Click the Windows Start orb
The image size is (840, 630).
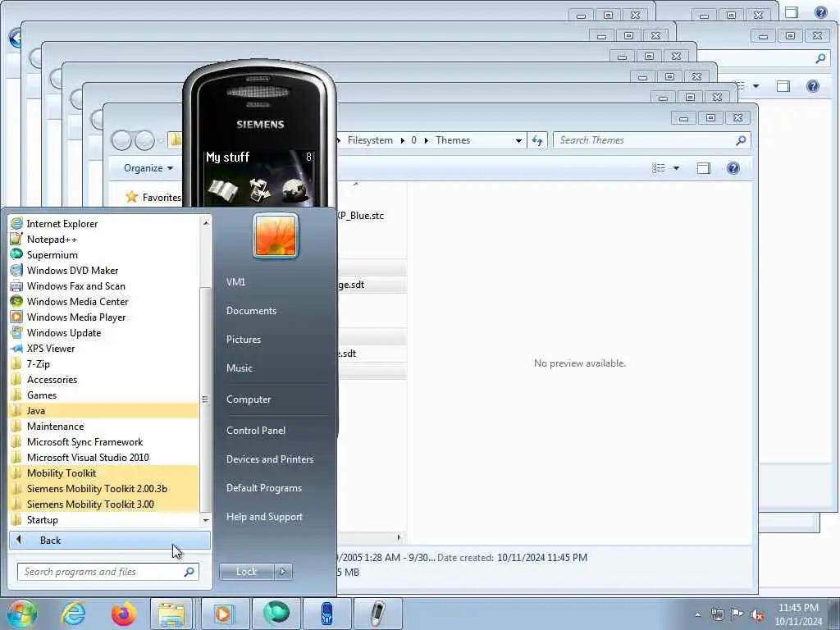point(22,614)
